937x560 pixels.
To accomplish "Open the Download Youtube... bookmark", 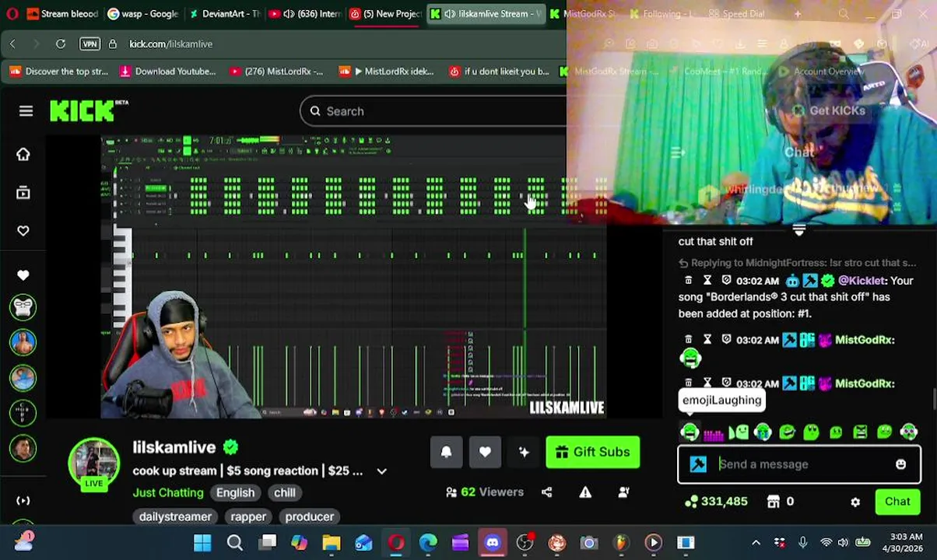I will pyautogui.click(x=167, y=72).
